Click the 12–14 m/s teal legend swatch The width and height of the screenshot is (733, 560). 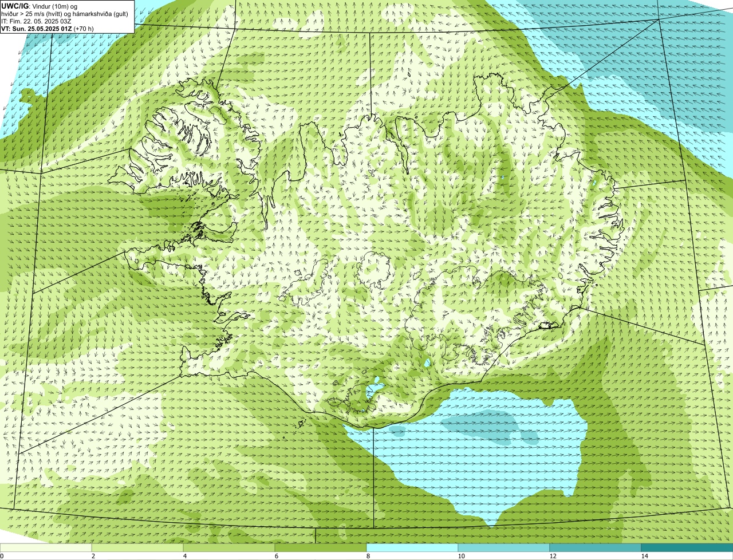pyautogui.click(x=596, y=548)
